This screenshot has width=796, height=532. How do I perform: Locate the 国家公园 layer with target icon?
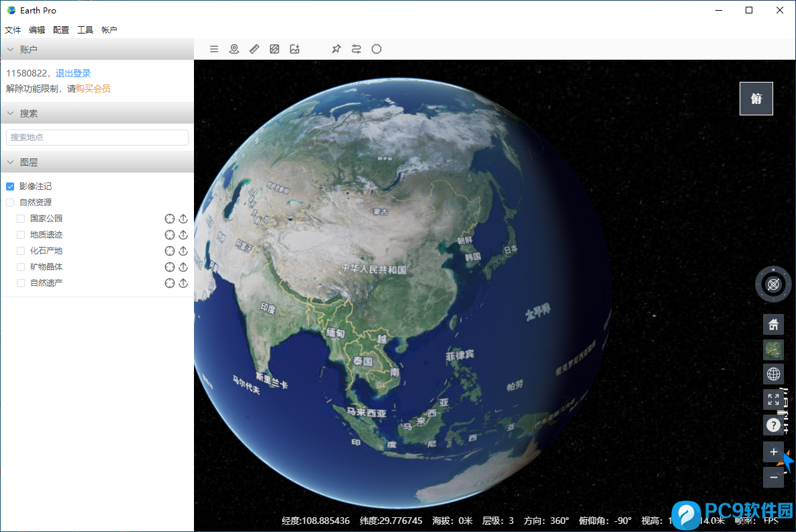pos(170,219)
